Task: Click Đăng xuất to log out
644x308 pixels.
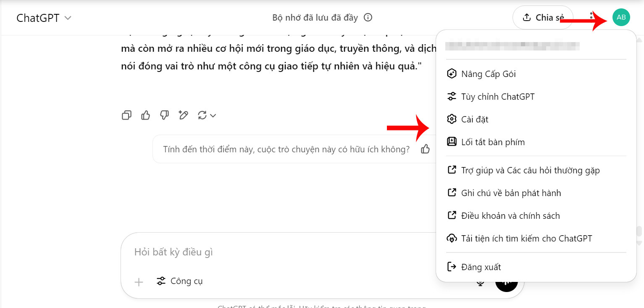Action: (x=481, y=267)
